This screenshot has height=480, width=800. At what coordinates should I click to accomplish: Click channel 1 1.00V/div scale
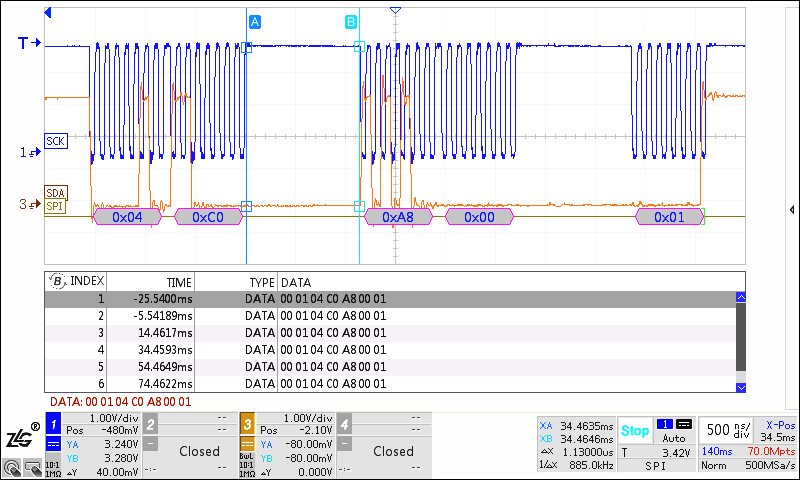pos(114,418)
